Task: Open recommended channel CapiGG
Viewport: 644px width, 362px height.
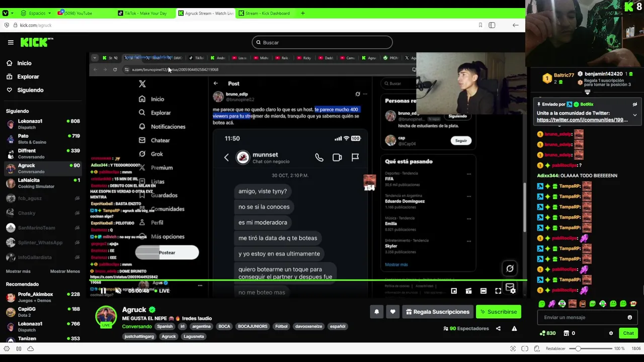Action: point(43,312)
